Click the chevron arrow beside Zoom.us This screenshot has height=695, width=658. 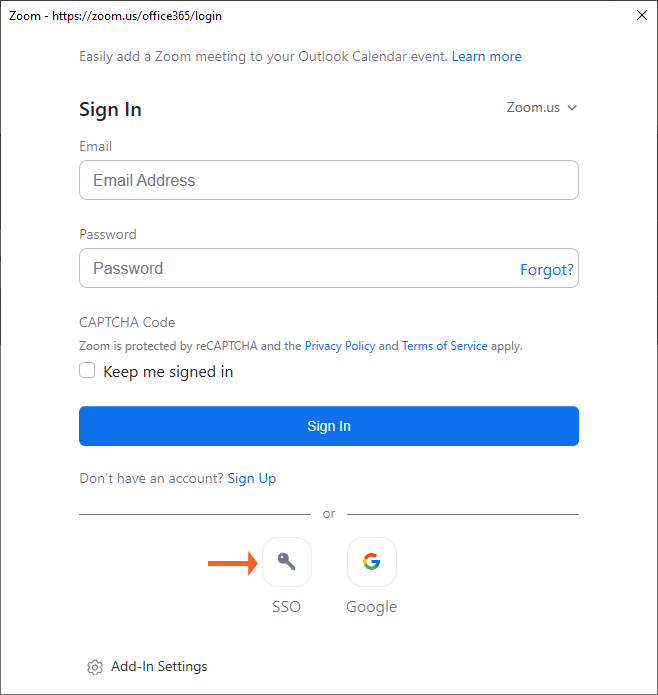[x=572, y=108]
